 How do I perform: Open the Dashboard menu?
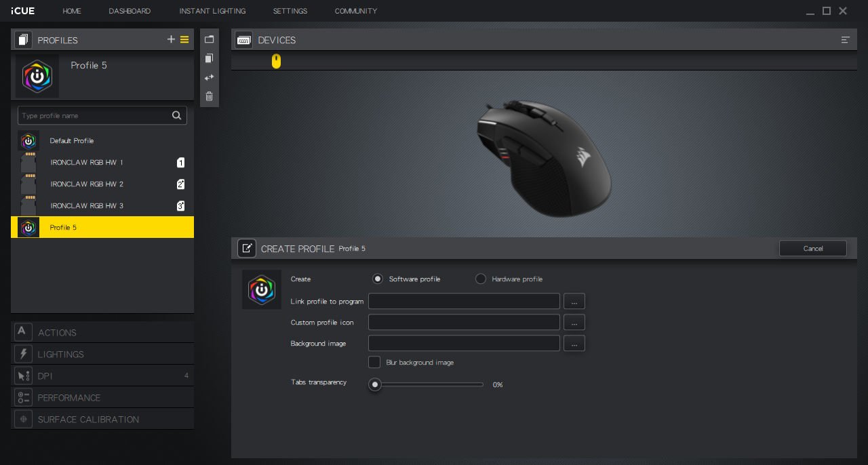click(x=130, y=11)
